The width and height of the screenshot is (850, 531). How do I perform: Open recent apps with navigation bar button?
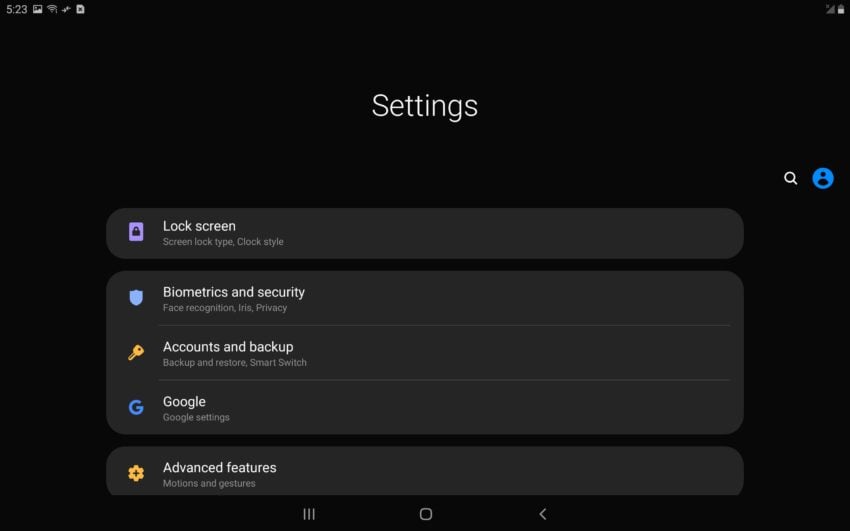coord(309,514)
